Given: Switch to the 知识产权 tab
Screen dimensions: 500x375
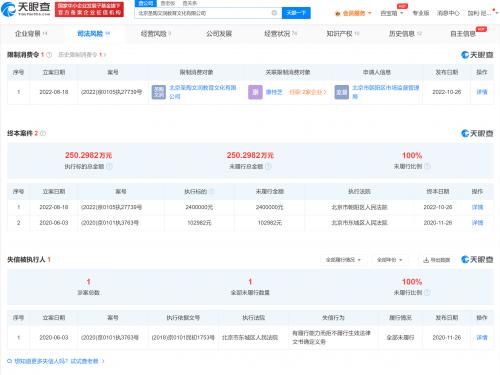Looking at the screenshot, I should [343, 34].
